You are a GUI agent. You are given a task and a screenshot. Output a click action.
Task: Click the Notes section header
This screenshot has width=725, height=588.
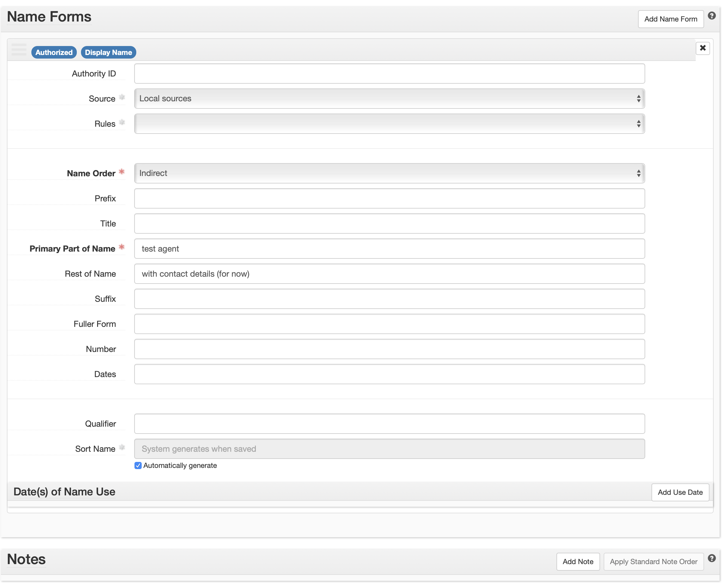pos(26,559)
